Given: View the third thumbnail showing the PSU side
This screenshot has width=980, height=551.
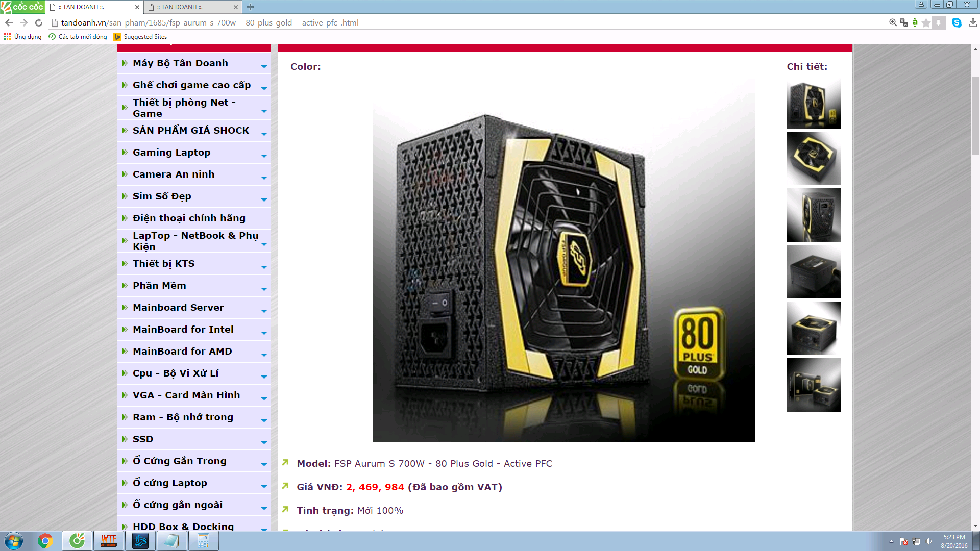Looking at the screenshot, I should [x=814, y=215].
